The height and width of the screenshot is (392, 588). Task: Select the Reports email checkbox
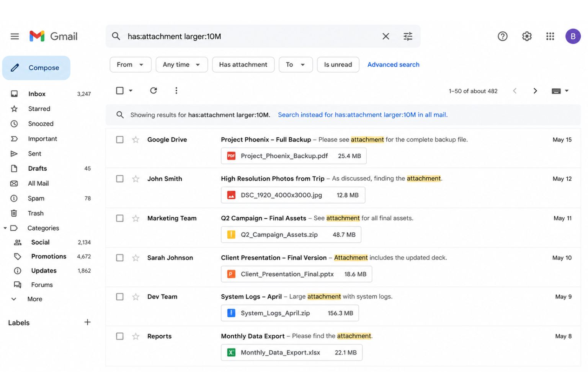(x=120, y=336)
